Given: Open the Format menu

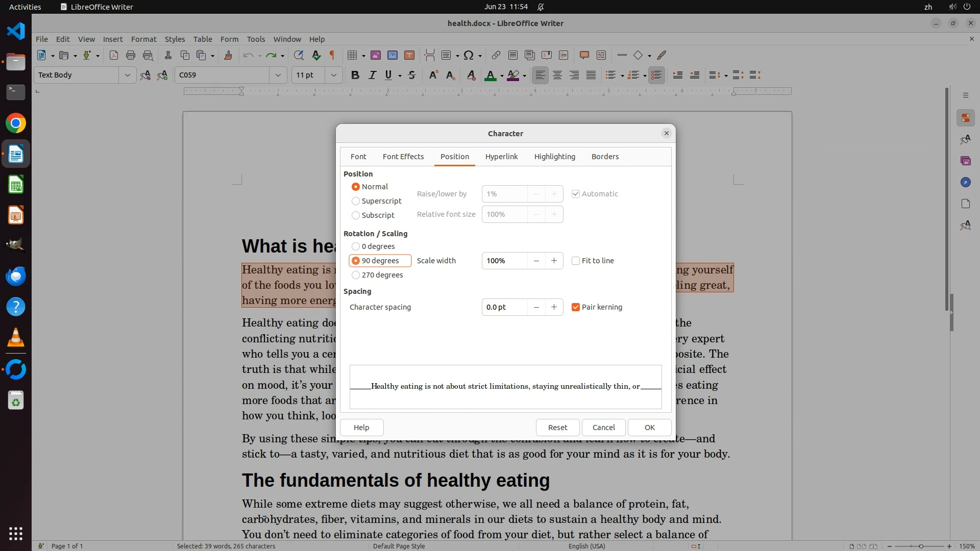Looking at the screenshot, I should (x=143, y=39).
